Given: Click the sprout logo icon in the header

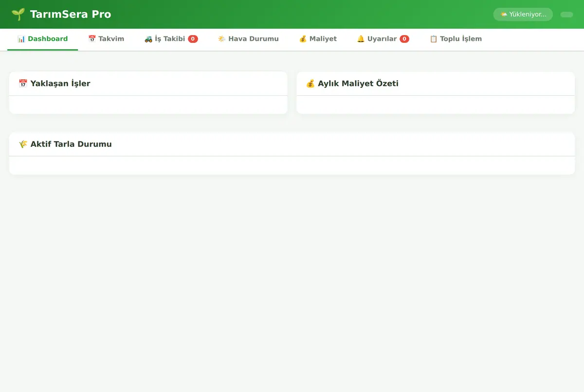Looking at the screenshot, I should [x=18, y=14].
